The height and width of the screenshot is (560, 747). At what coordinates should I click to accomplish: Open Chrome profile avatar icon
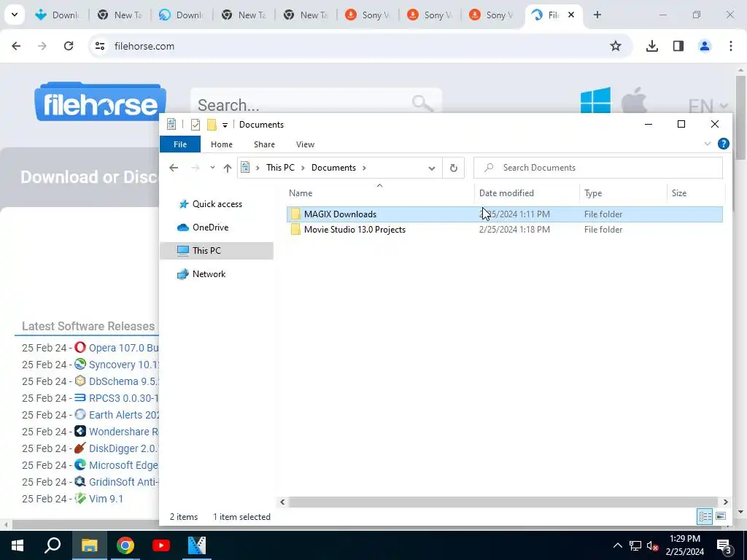tap(705, 46)
